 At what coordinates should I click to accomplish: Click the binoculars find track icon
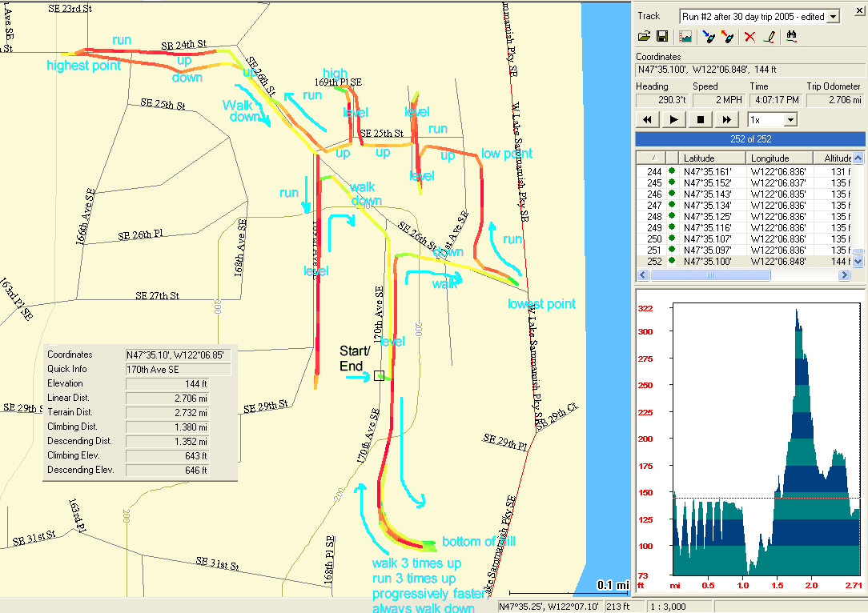point(793,36)
